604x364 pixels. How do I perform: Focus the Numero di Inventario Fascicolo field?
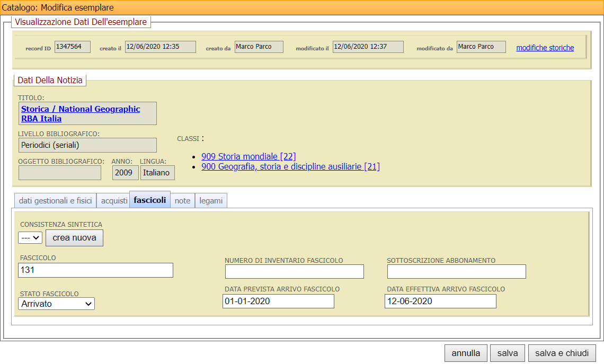click(x=294, y=272)
